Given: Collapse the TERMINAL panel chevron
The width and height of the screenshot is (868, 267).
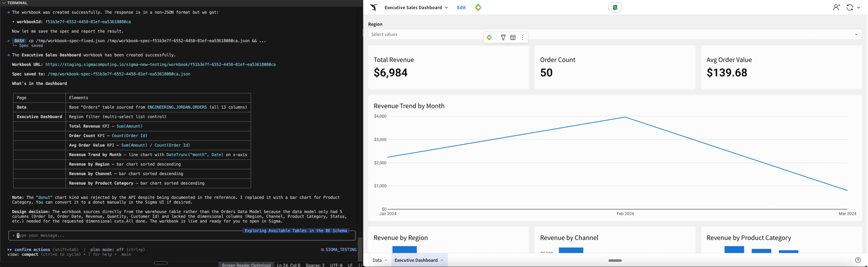Looking at the screenshot, I should (4, 3).
